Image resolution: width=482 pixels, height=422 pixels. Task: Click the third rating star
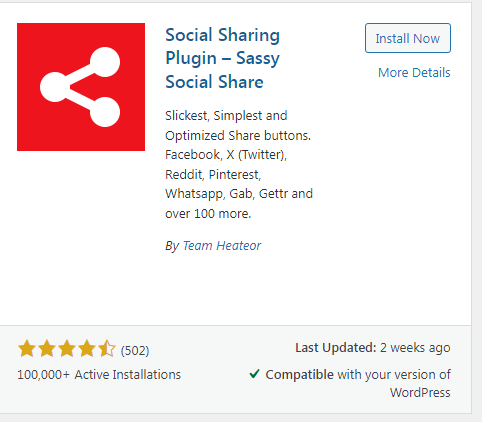(67, 349)
